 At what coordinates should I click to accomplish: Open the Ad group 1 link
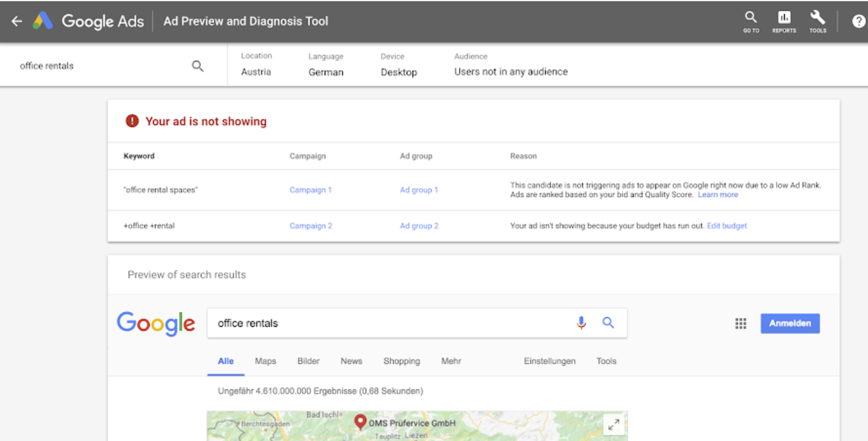tap(419, 190)
